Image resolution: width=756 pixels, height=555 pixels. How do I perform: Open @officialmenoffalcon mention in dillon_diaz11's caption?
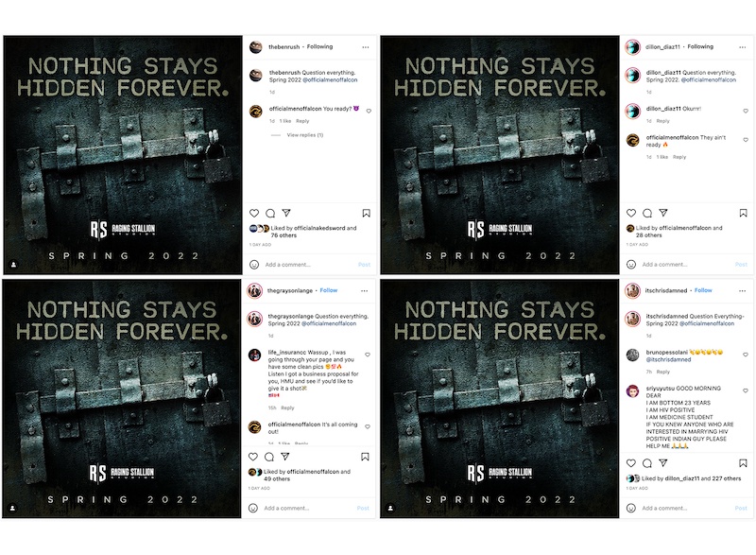pos(708,80)
